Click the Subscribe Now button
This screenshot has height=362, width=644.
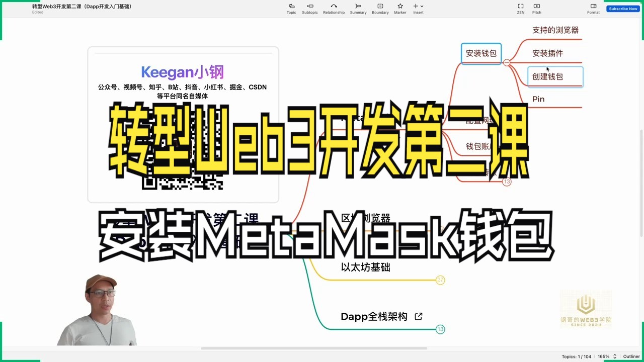tap(623, 9)
